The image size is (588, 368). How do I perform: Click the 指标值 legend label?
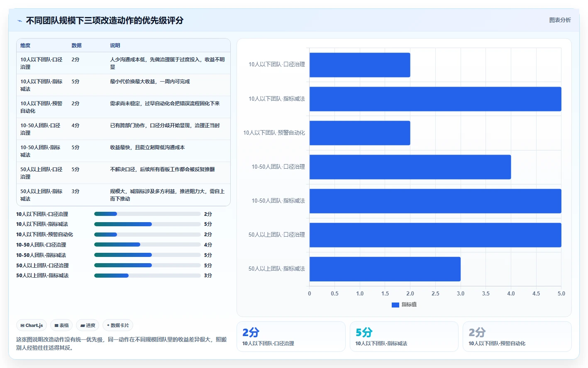tap(409, 305)
